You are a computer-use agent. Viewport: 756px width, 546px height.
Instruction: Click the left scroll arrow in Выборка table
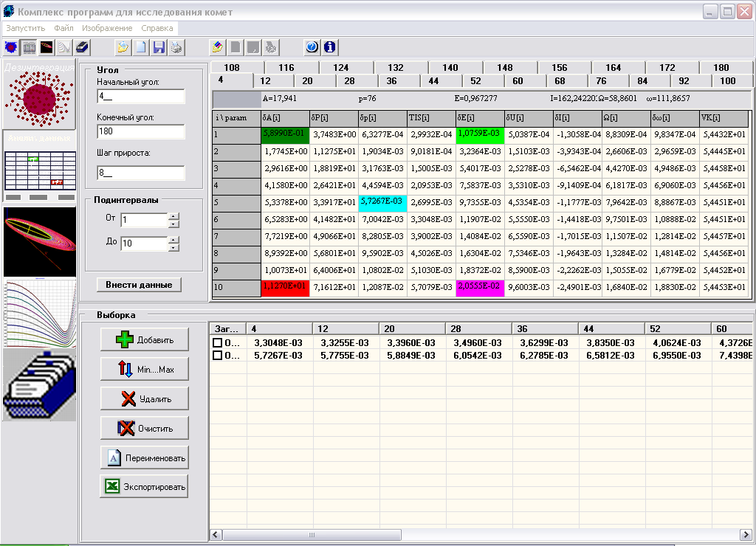tap(216, 535)
